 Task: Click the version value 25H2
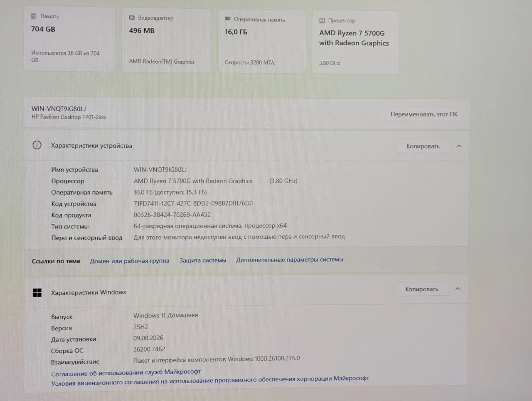[x=140, y=327]
